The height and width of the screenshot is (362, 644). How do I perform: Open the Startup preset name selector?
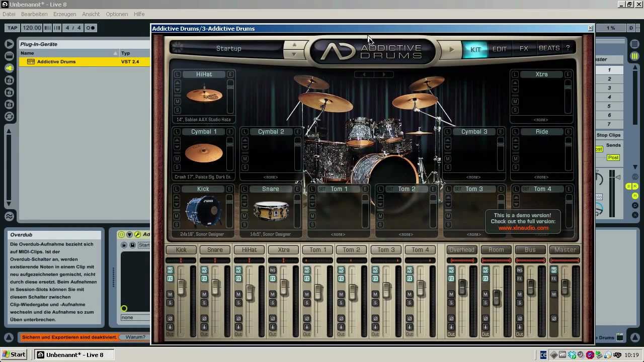coord(229,49)
